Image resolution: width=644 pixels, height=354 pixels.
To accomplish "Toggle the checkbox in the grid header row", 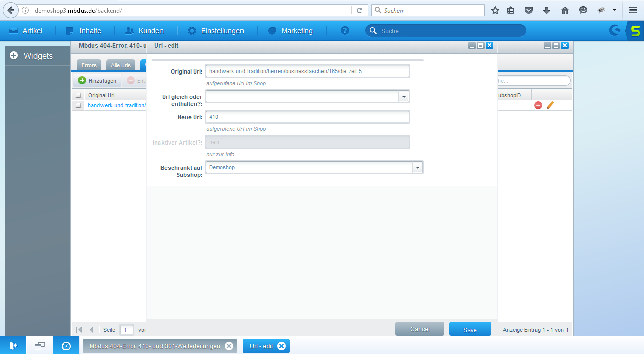I will 78,95.
